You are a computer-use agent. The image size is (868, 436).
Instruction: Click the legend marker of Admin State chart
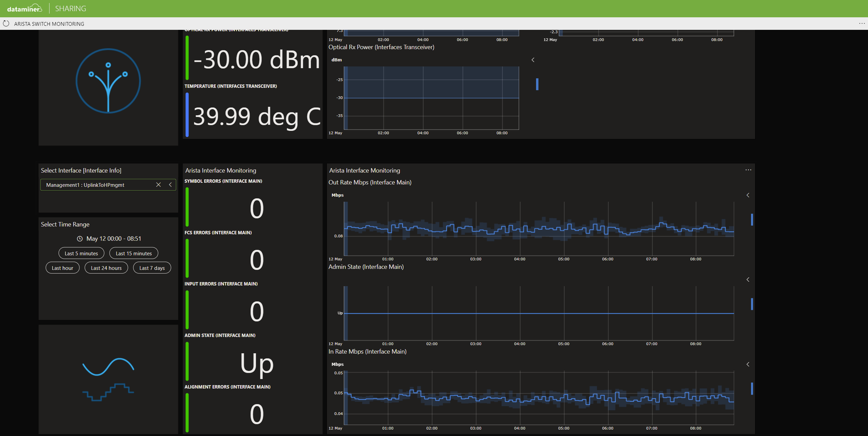coord(752,304)
